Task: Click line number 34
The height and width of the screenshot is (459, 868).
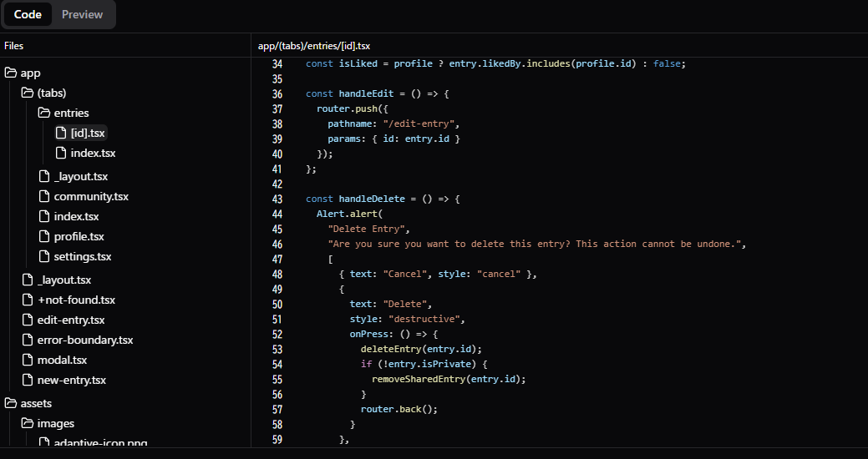Action: 277,63
